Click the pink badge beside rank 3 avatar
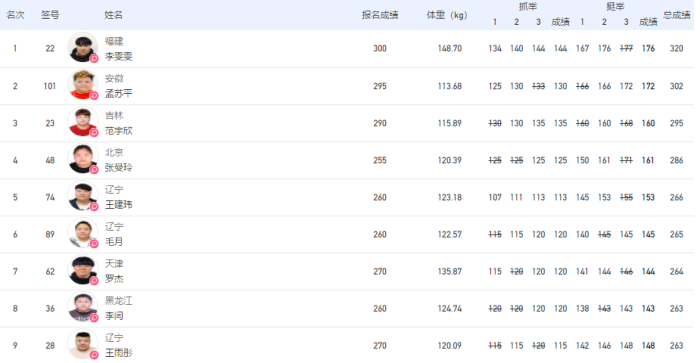Image resolution: width=700 pixels, height=363 pixels. (x=94, y=133)
